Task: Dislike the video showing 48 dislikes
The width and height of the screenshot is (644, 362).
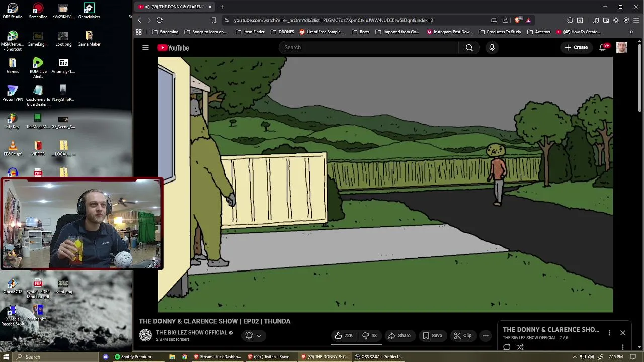Action: click(370, 335)
